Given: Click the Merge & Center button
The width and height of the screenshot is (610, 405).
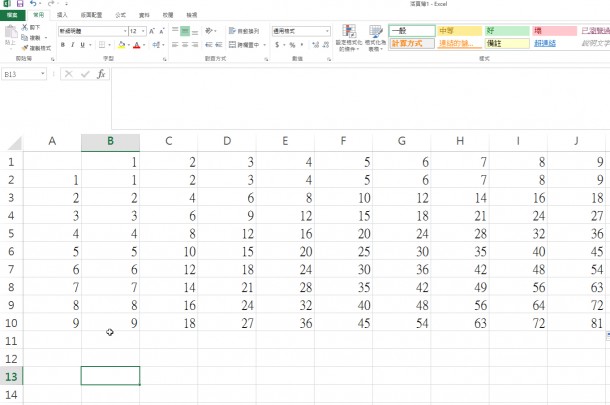Looking at the screenshot, I should 244,45.
